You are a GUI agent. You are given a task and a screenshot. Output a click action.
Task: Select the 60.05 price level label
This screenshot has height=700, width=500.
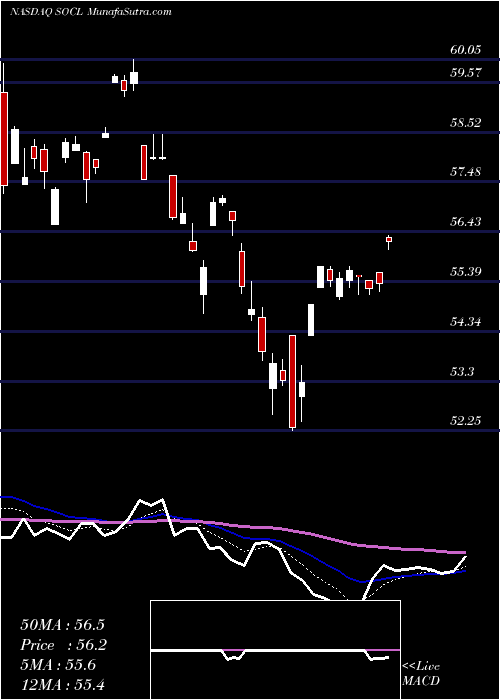tap(466, 50)
